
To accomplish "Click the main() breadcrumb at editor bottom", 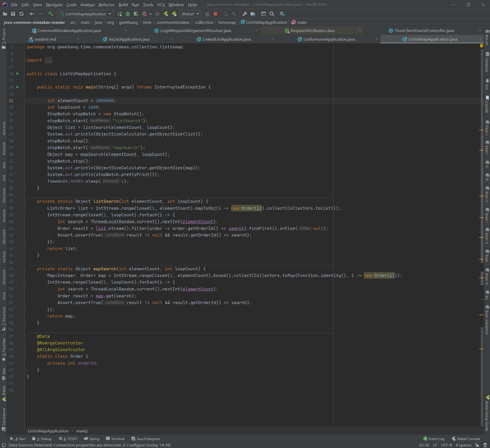I will tap(82, 431).
